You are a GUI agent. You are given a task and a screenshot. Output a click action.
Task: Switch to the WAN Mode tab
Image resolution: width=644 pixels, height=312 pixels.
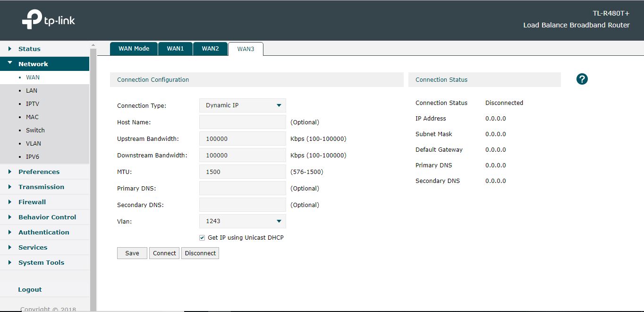click(x=134, y=49)
